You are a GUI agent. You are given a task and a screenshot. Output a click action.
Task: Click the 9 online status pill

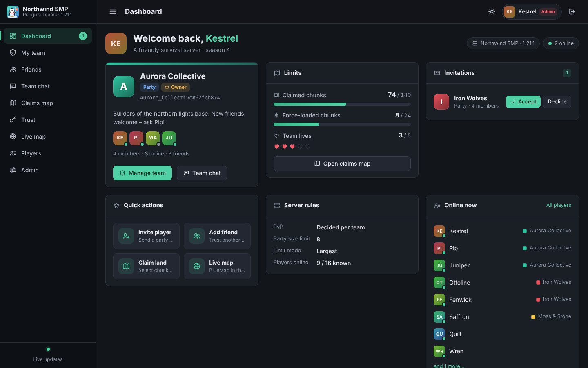pos(561,43)
